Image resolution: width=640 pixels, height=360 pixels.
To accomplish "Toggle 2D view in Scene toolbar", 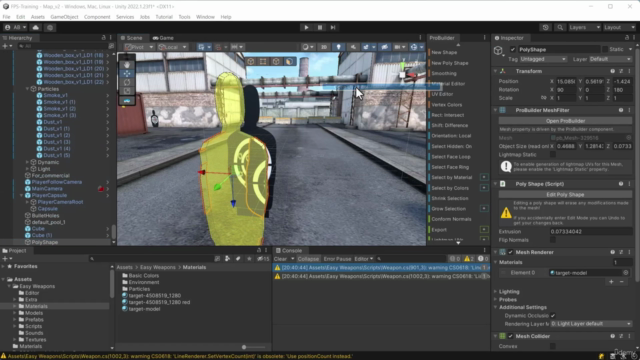I will pyautogui.click(x=324, y=47).
